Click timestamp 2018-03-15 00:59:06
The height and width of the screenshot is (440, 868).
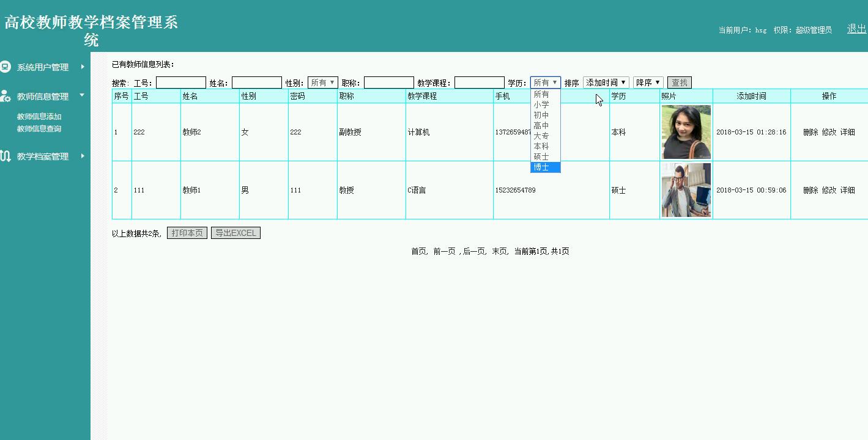(751, 190)
